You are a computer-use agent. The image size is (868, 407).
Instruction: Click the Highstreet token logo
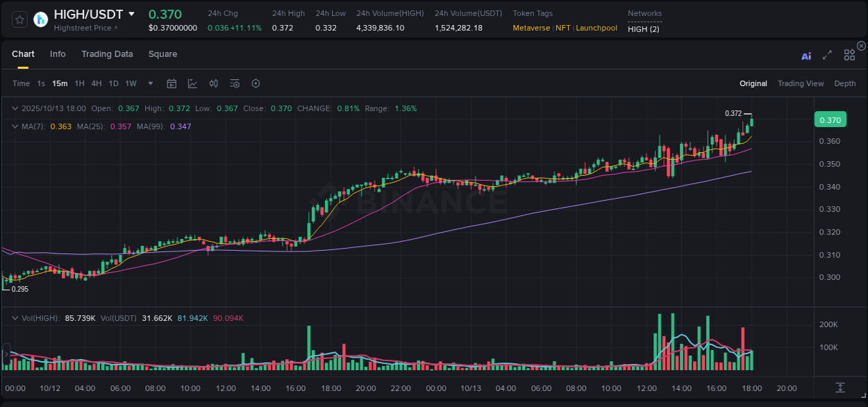tap(40, 19)
